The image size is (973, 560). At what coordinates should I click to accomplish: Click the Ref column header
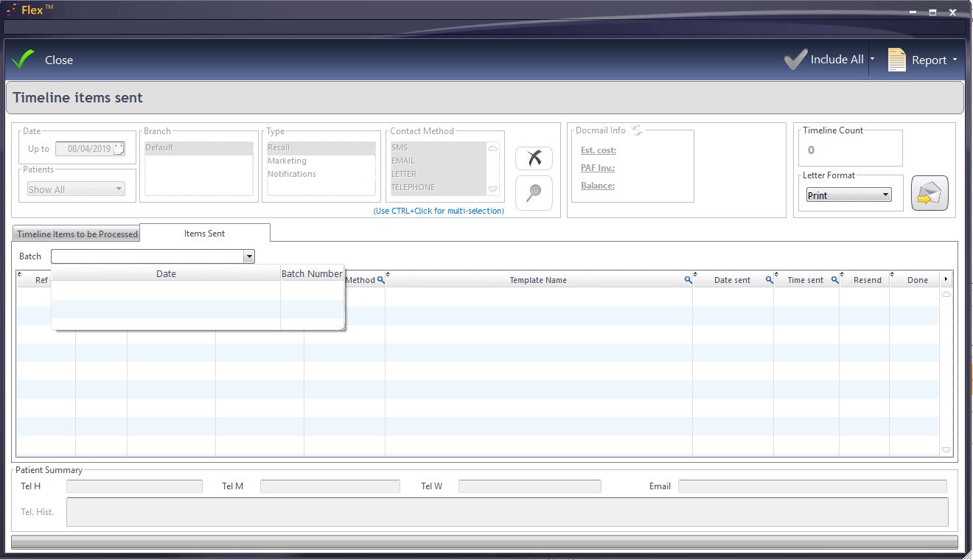42,280
